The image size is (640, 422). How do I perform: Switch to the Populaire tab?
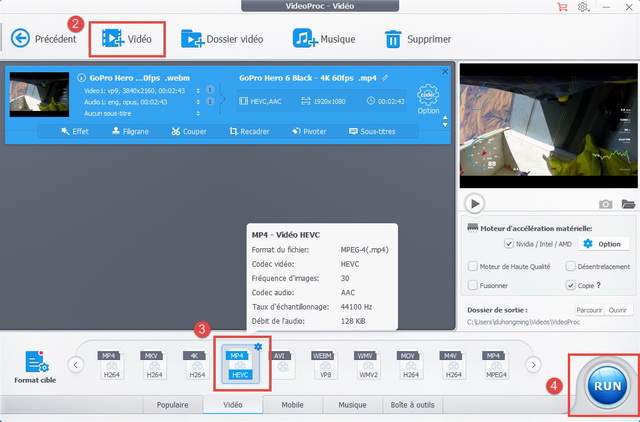(172, 405)
